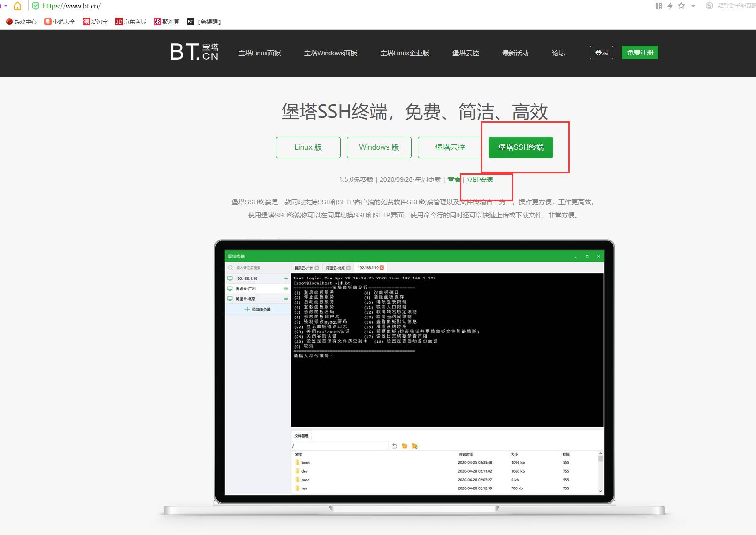Click the browser home icon
This screenshot has width=756, height=535.
(17, 6)
